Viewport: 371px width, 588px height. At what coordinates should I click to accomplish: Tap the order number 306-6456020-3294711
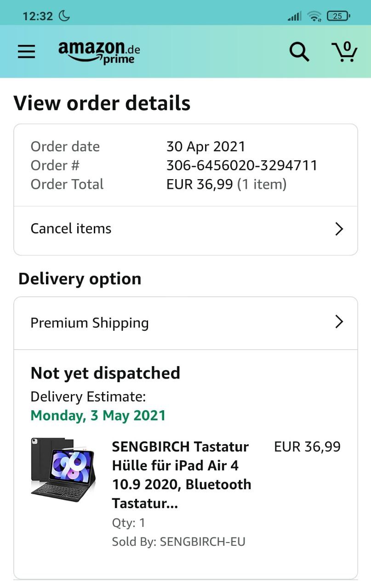pyautogui.click(x=242, y=165)
